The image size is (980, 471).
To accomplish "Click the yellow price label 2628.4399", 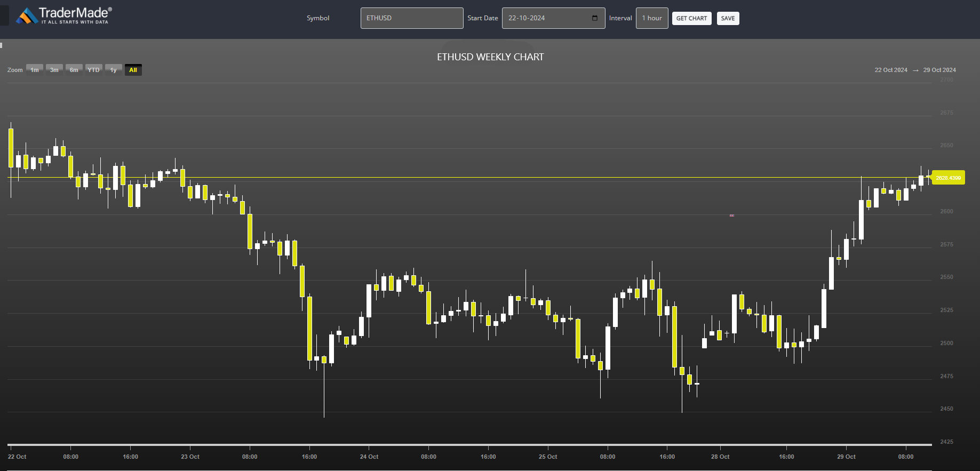I will coord(948,178).
